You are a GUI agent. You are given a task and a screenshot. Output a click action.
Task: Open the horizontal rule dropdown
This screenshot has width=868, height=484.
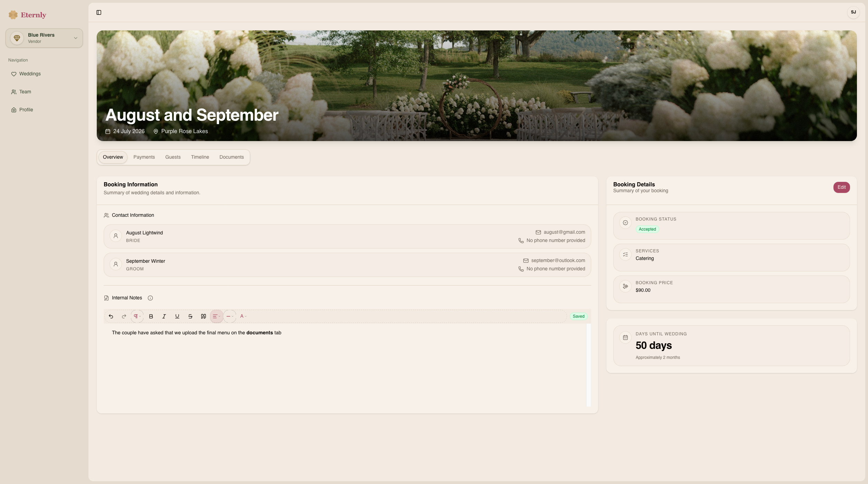pyautogui.click(x=230, y=316)
